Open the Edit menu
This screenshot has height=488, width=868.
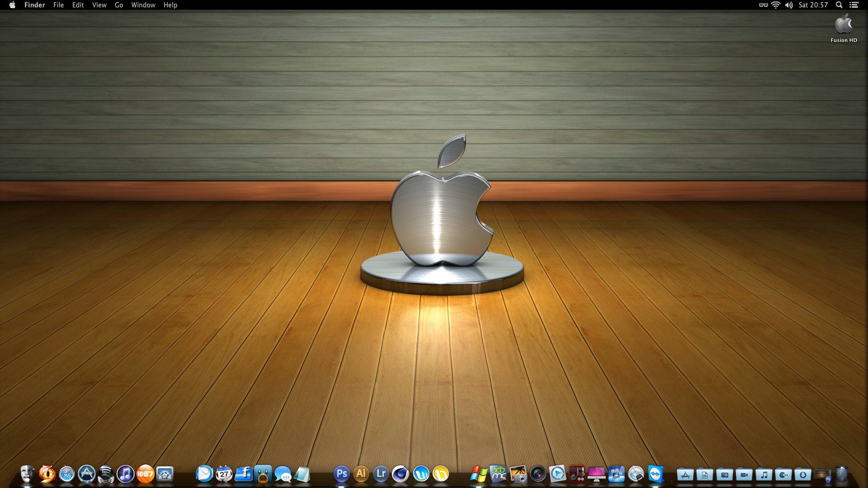click(x=78, y=5)
